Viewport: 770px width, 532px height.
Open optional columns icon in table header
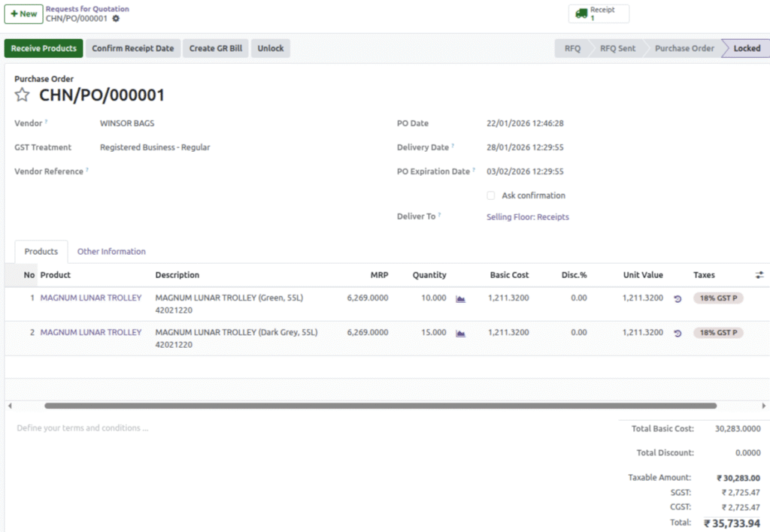point(760,275)
